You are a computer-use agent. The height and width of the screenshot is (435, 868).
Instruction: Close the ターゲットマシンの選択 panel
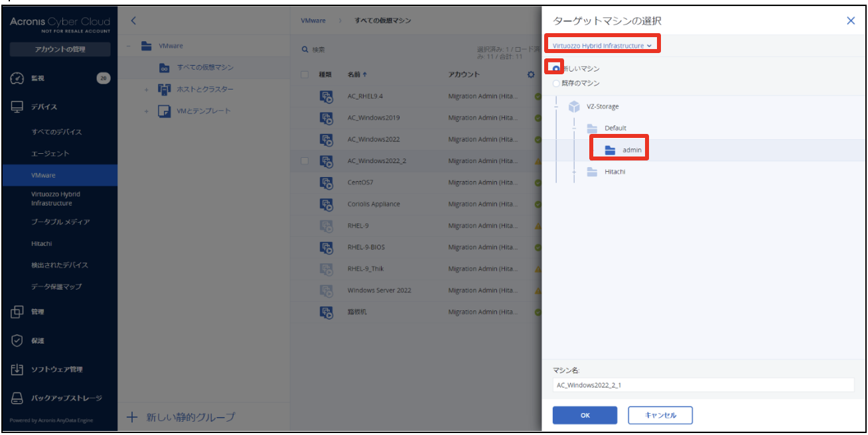(851, 21)
